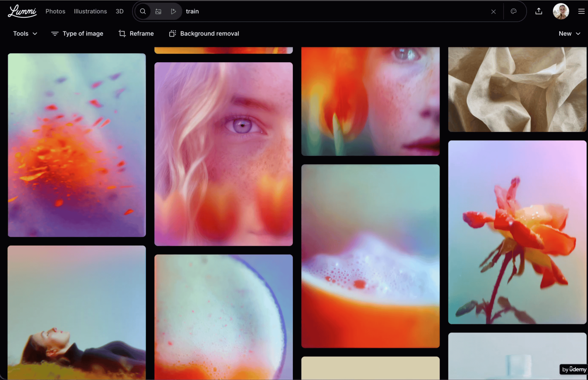This screenshot has height=380, width=588.
Task: Open the user profile avatar
Action: point(561,11)
